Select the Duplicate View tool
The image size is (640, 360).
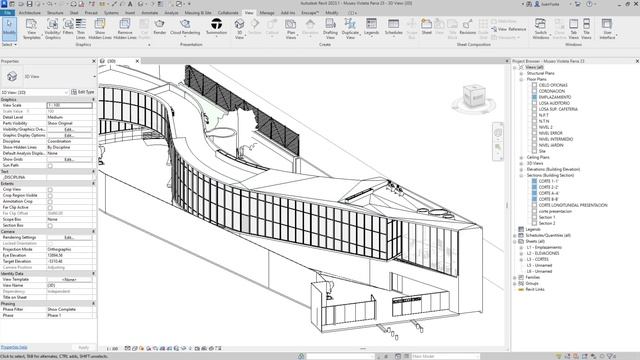point(350,29)
